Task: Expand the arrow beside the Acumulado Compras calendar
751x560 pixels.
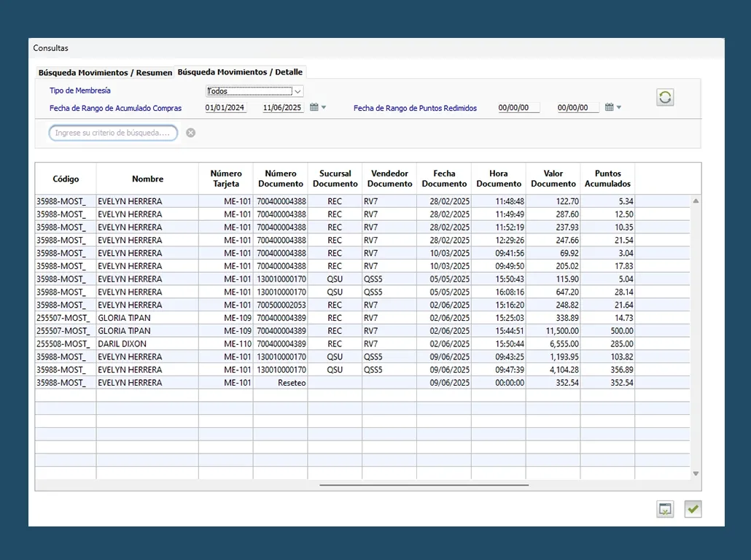Action: (324, 108)
